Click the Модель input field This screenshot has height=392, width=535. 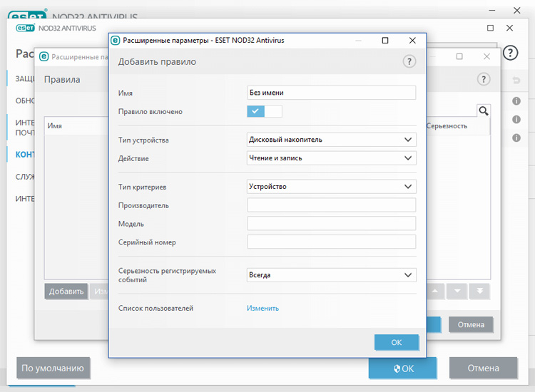[x=331, y=224]
